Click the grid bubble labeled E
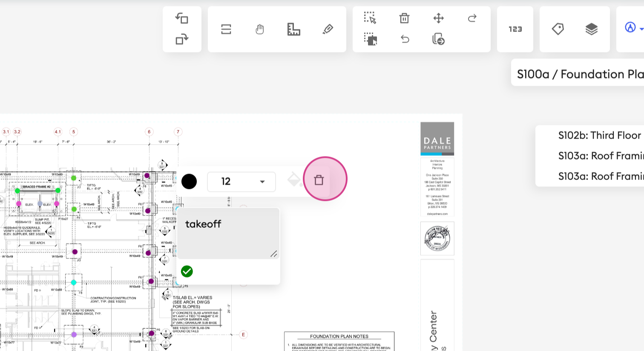Screen dimensions: 644x351 (x=244, y=335)
